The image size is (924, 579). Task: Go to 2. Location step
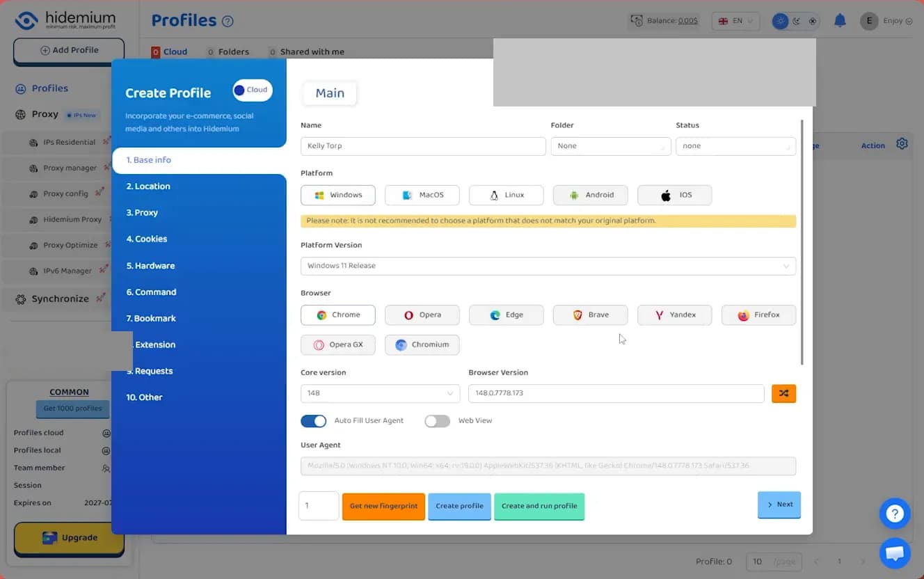tap(148, 187)
